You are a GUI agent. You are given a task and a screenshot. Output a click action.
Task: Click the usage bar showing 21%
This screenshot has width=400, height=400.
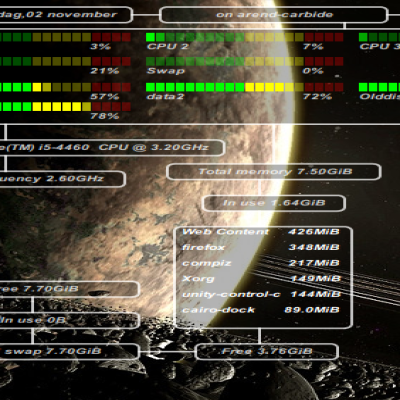click(x=65, y=61)
